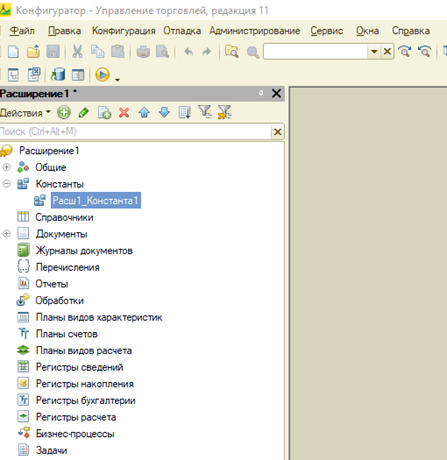The image size is (447, 460).
Task: Select the Обработки tree item
Action: (60, 301)
